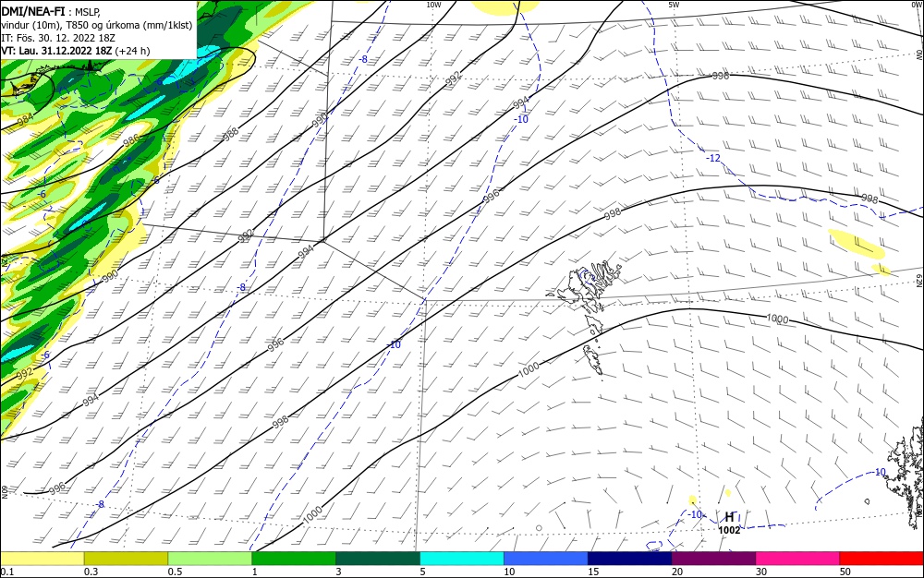Choose the purple 20–30 legend segment
This screenshot has height=578, width=924.
(713, 559)
